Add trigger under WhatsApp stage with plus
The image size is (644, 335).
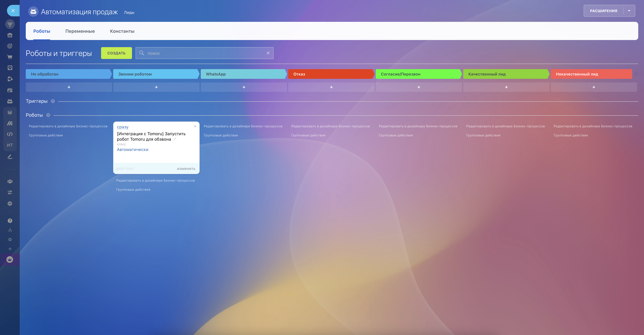click(x=244, y=87)
